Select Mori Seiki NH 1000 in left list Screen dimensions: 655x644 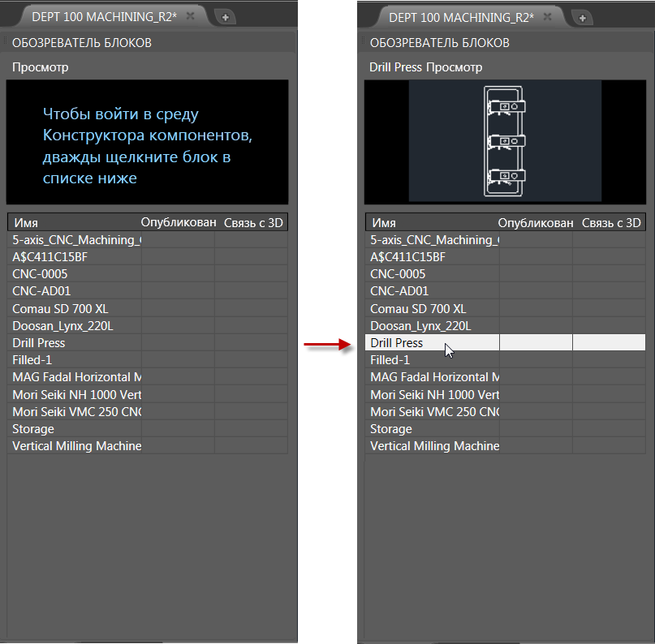tap(148, 395)
